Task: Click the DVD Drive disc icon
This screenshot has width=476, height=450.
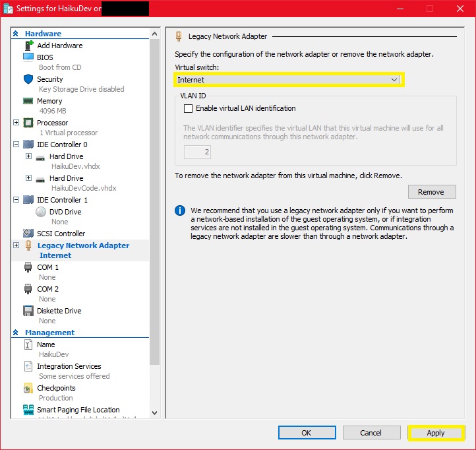Action: [x=40, y=212]
